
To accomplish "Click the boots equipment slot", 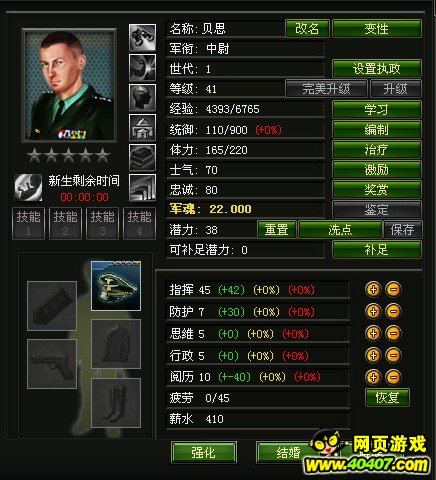I will [116, 403].
